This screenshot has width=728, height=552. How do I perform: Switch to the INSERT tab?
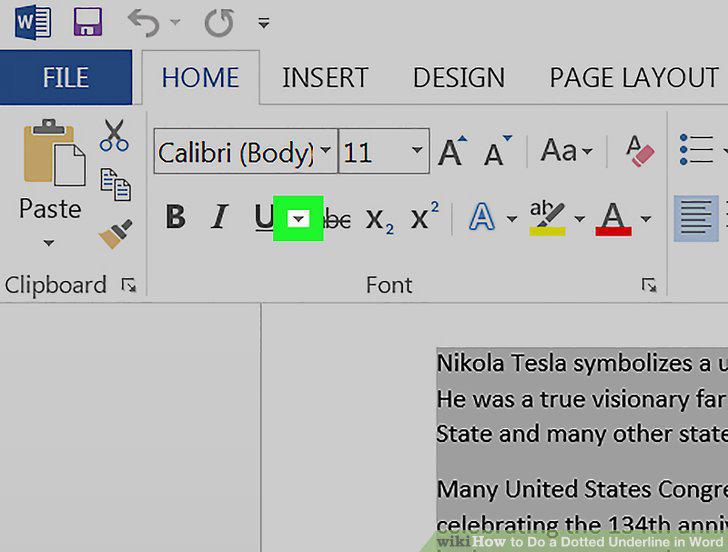click(325, 78)
